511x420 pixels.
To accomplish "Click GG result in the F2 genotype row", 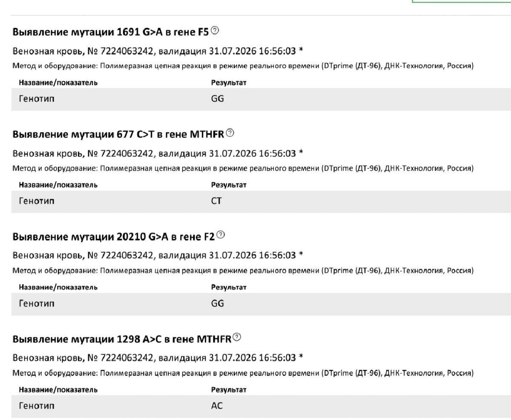I will [x=218, y=303].
